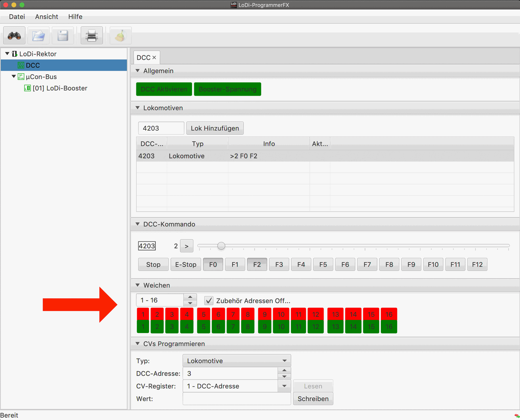
Task: Toggle locomotive function F5
Action: [323, 265]
